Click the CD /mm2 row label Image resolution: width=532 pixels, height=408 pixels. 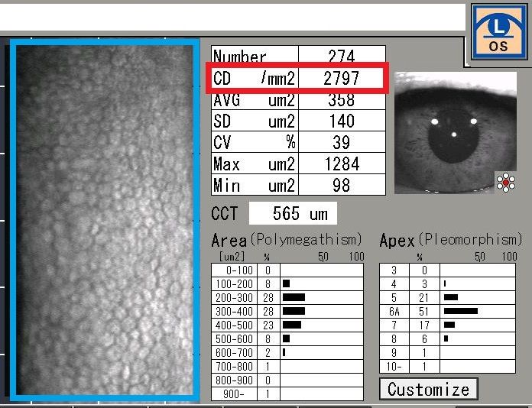[254, 79]
